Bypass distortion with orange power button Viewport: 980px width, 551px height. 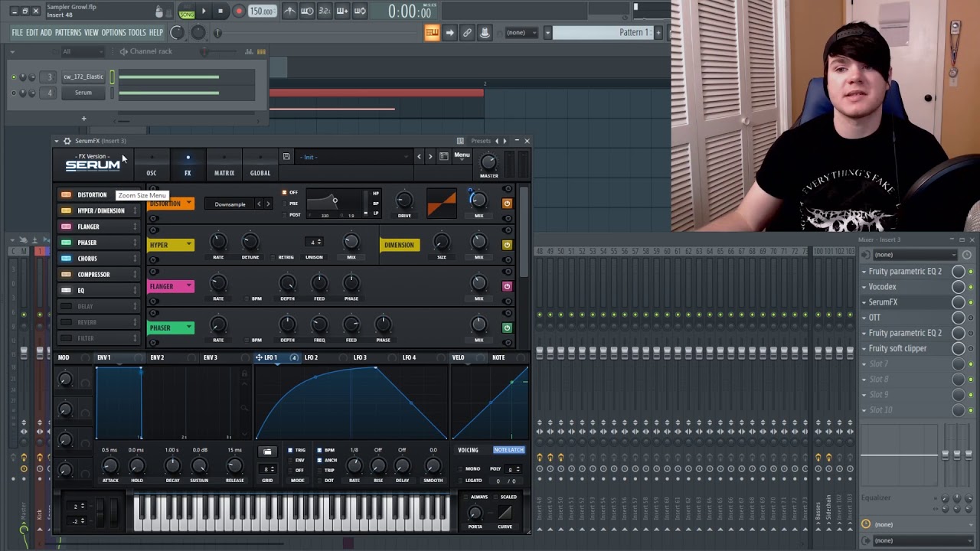(507, 204)
